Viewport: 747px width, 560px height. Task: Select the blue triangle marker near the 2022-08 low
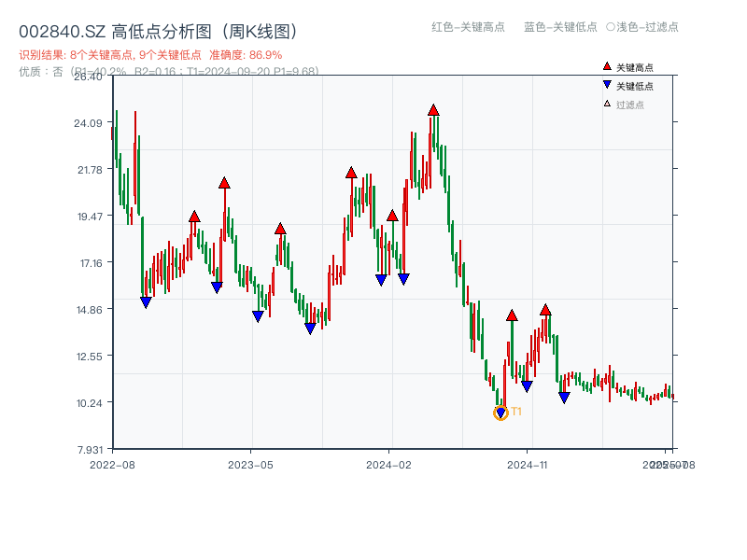pyautogui.click(x=146, y=301)
